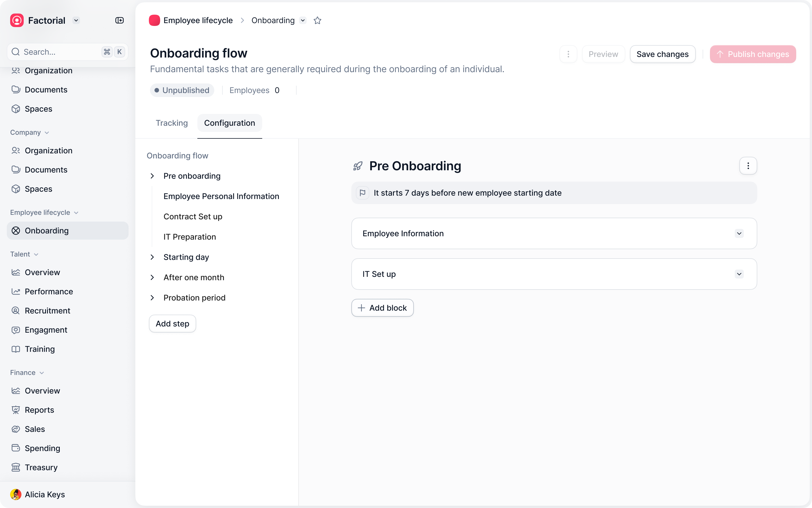The width and height of the screenshot is (812, 508).
Task: Expand the IT Set up block
Action: click(739, 274)
